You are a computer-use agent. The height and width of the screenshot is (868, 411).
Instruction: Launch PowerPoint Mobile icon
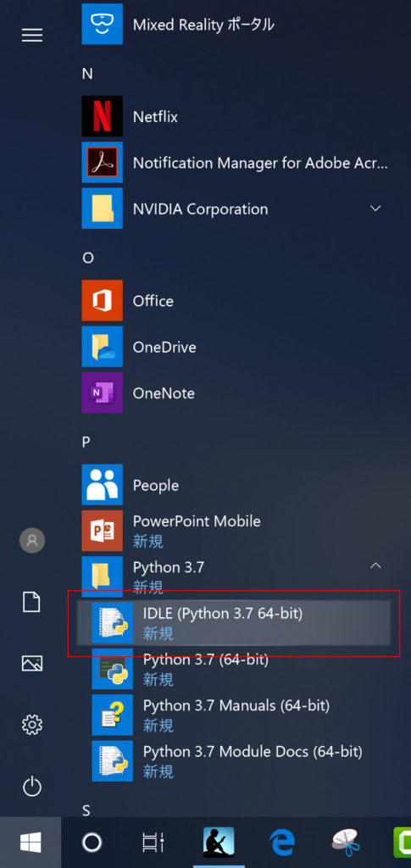102,531
